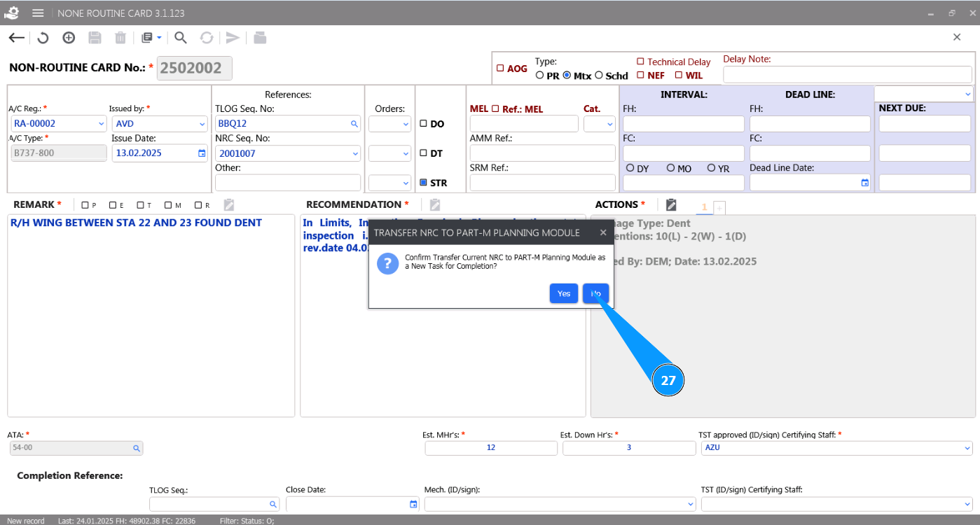Viewport: 980px width, 525px height.
Task: Click the ATA field search icon
Action: tap(137, 448)
